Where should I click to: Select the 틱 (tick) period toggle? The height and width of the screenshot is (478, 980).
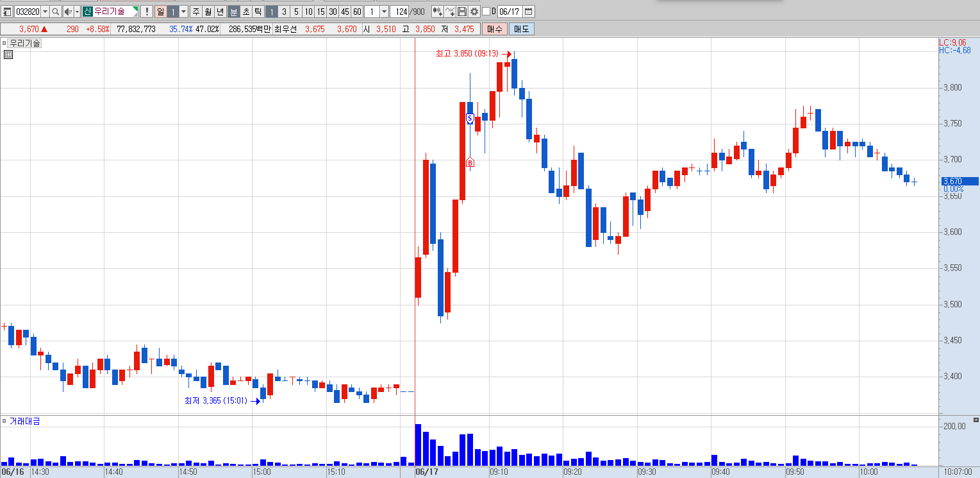(258, 12)
